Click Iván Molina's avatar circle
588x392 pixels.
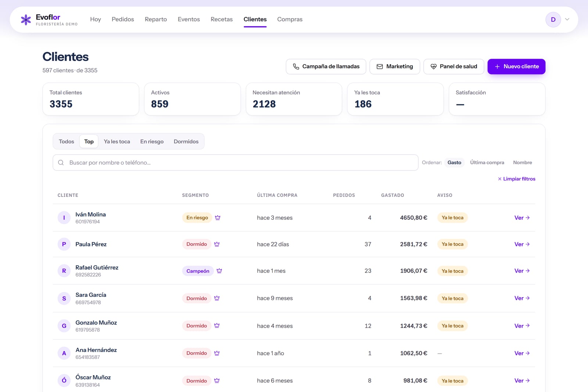click(64, 217)
